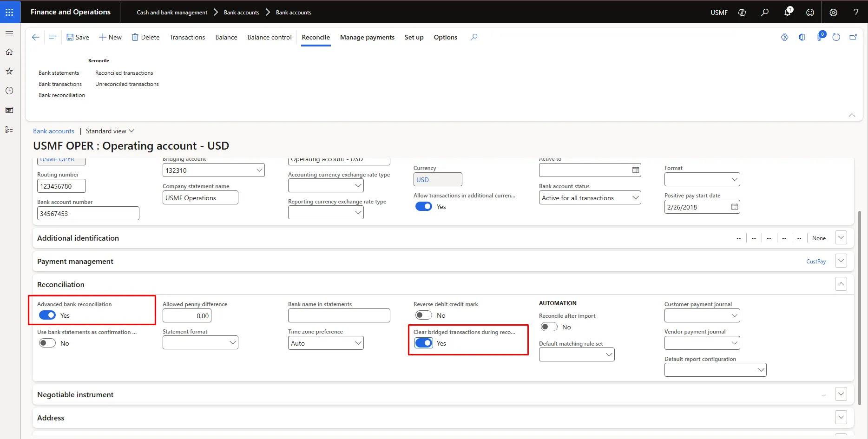Open the Set up tab
The image size is (868, 439).
[414, 37]
